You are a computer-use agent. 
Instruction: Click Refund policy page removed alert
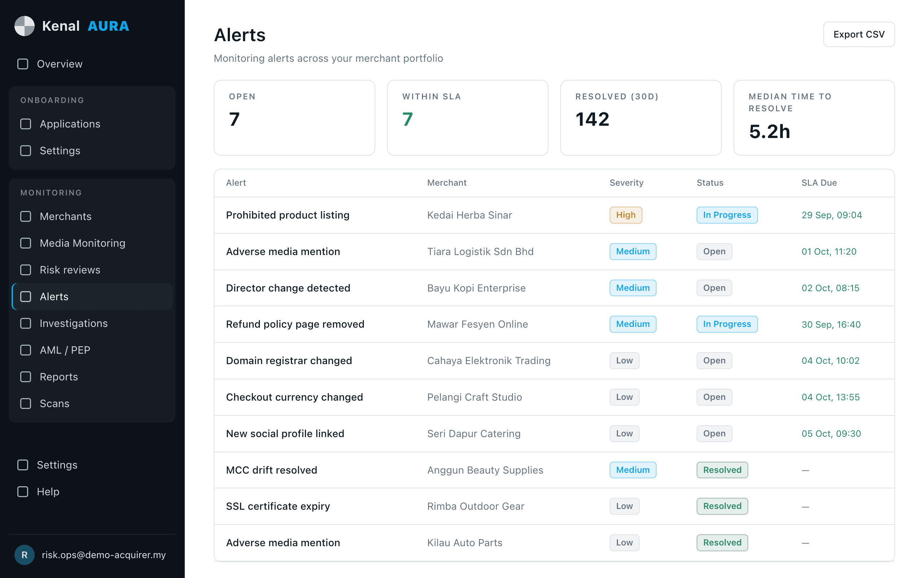[295, 324]
